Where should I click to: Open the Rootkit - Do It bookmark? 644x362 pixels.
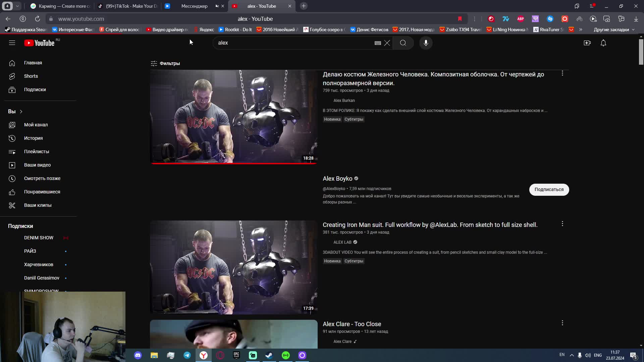click(235, 29)
